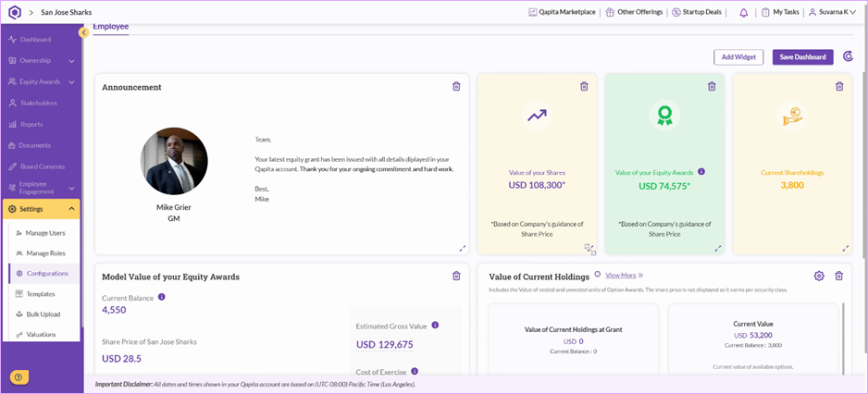Click resize handle on Equity Awards card
The width and height of the screenshot is (868, 394).
718,249
